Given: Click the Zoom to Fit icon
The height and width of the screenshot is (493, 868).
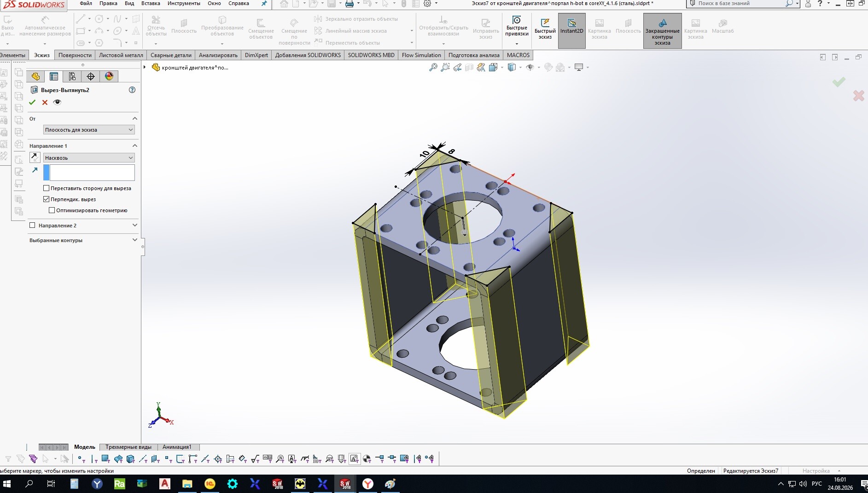Looking at the screenshot, I should [x=433, y=68].
